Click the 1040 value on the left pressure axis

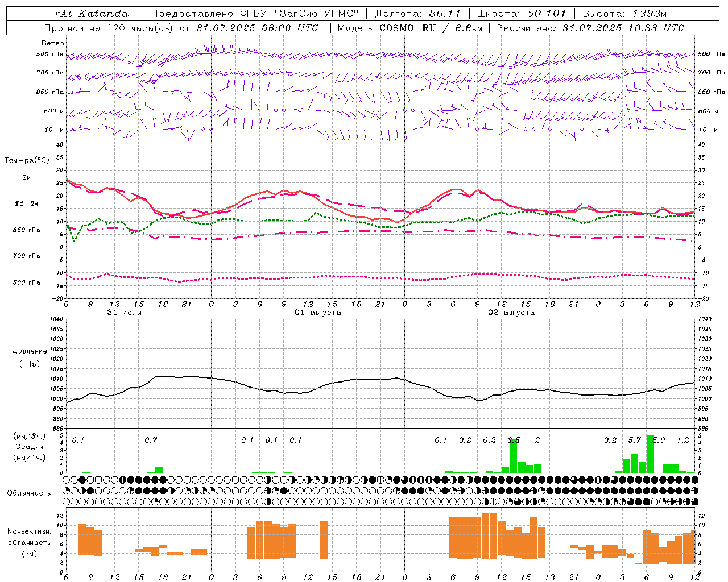point(57,319)
